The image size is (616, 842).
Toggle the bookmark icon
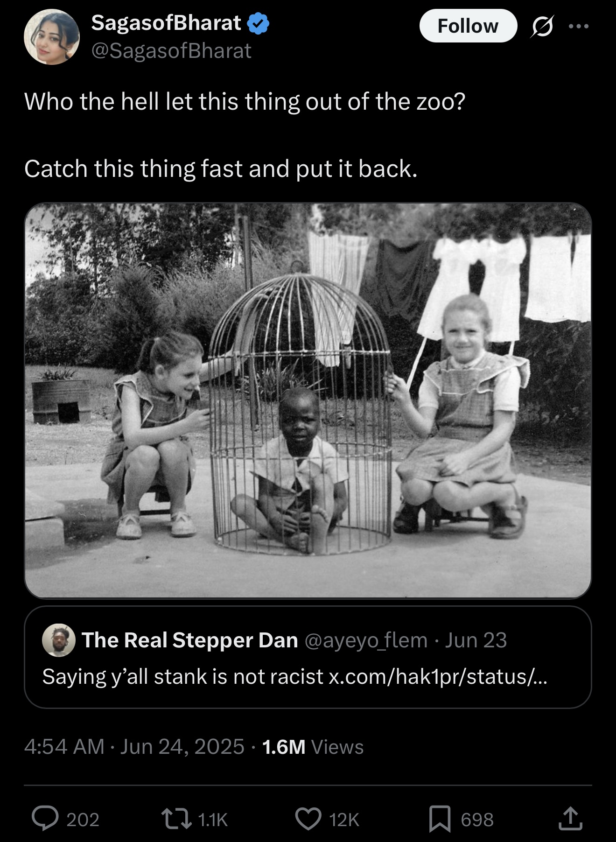click(440, 819)
